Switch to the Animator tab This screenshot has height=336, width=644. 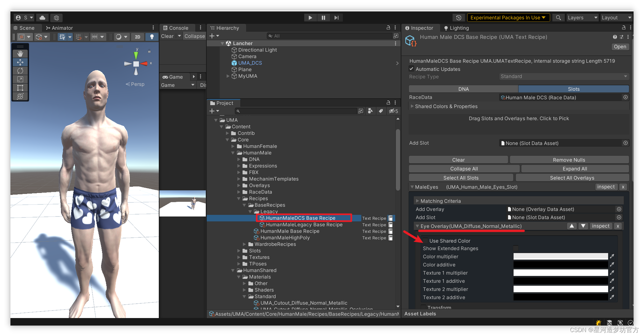[x=59, y=28]
